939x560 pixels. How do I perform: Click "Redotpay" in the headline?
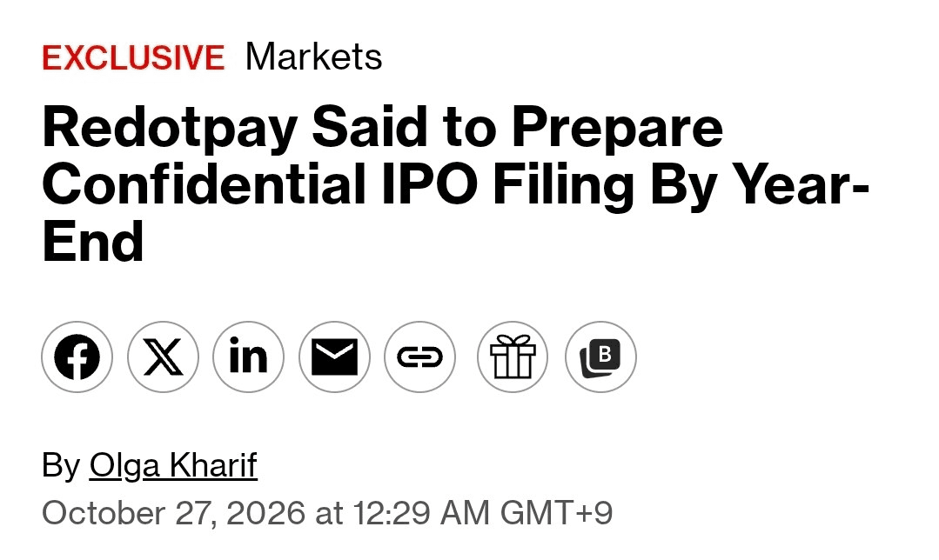point(170,130)
